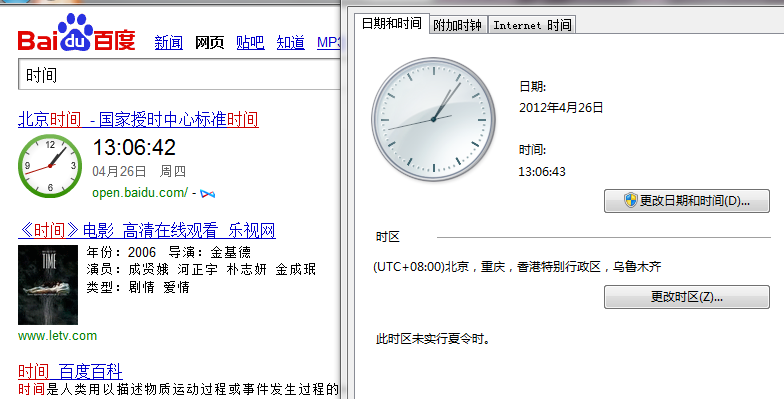Click the 04月26日 周四 date text
Screen dimensions: 784x399
click(x=139, y=172)
